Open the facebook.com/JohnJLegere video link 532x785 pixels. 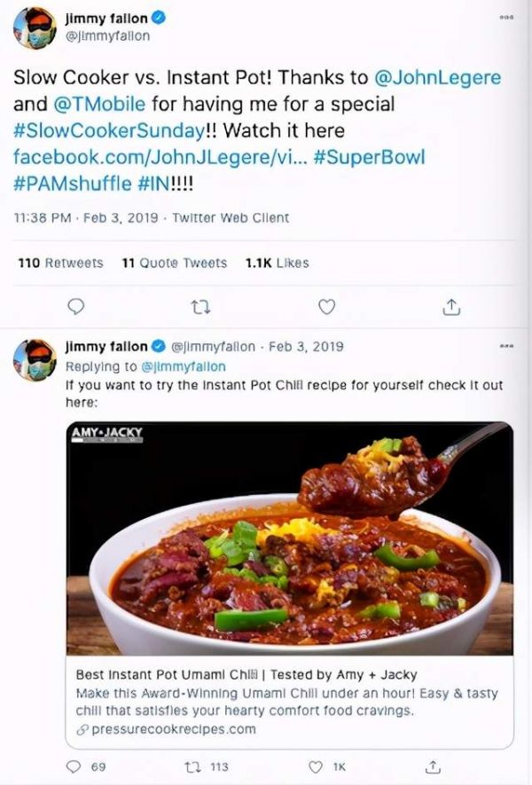coord(160,157)
